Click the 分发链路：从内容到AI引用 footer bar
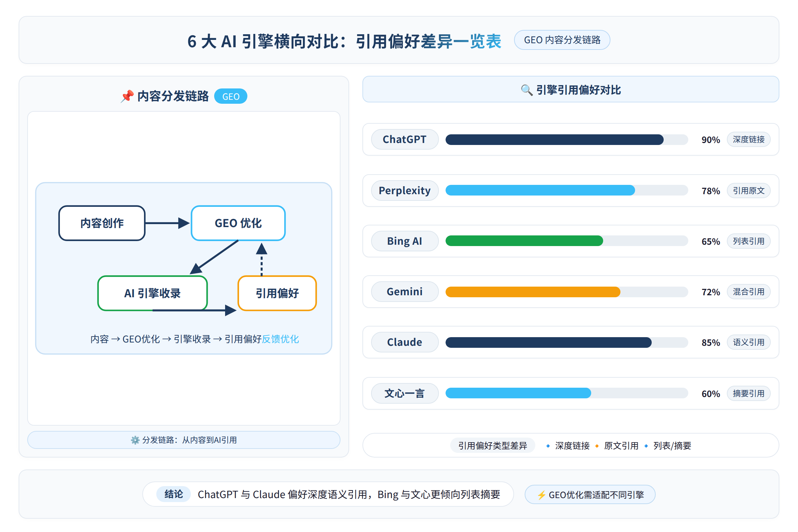798x532 pixels. (x=184, y=440)
